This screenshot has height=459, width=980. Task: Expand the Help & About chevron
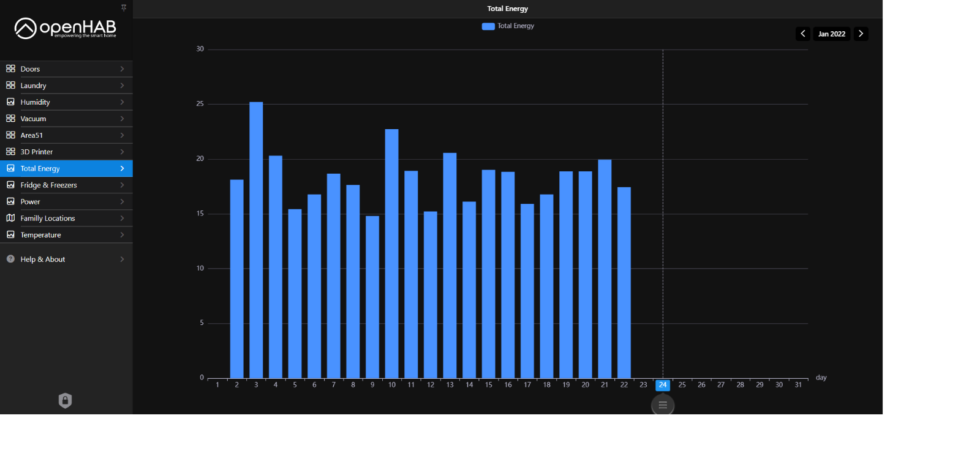122,259
